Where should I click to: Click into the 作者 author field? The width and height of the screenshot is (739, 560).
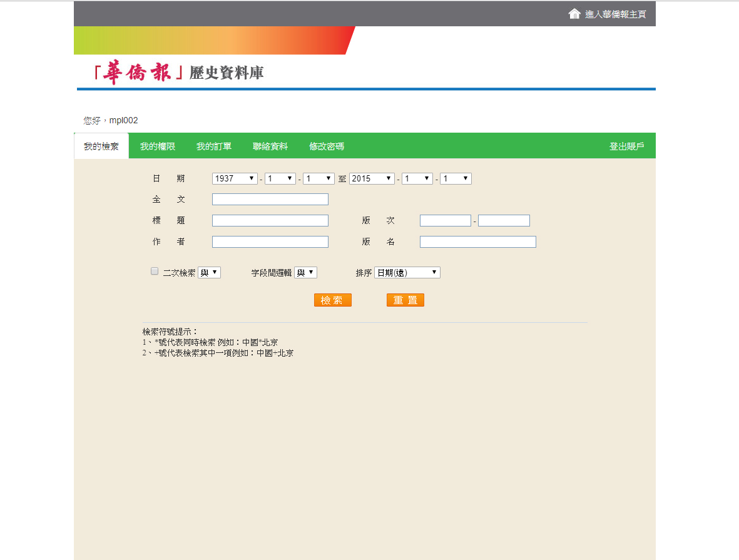(x=270, y=242)
